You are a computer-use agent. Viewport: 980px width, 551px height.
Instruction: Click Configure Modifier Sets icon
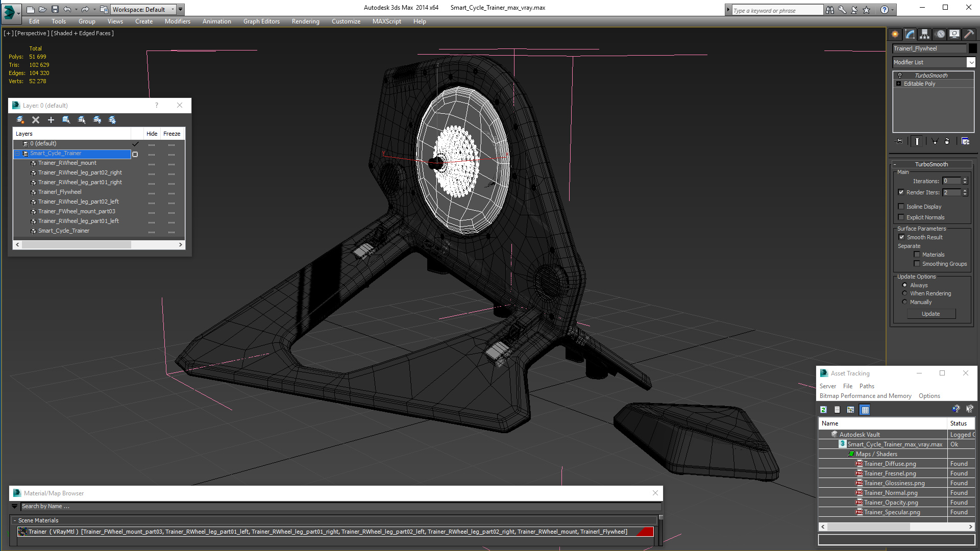coord(965,141)
